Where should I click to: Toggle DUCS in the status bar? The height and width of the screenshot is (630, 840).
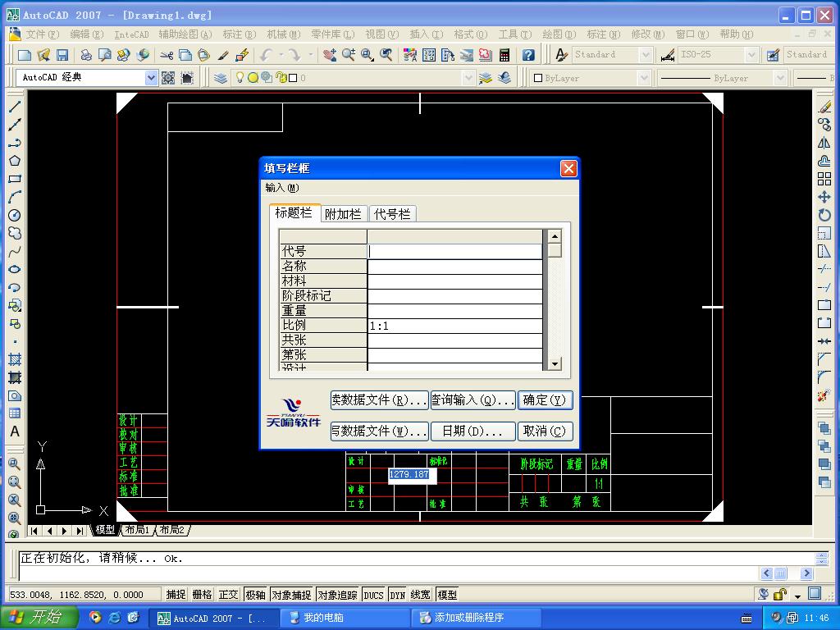click(x=373, y=595)
